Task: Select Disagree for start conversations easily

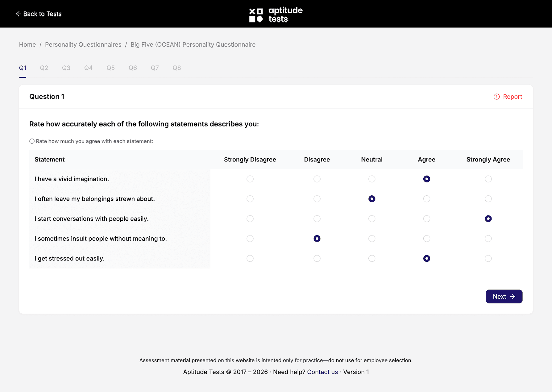Action: [317, 219]
